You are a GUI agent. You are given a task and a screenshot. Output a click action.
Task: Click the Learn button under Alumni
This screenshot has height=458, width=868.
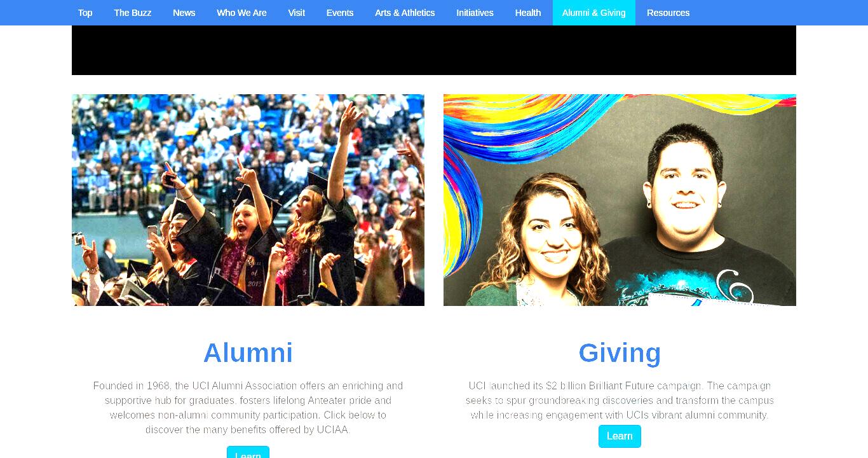pyautogui.click(x=248, y=452)
